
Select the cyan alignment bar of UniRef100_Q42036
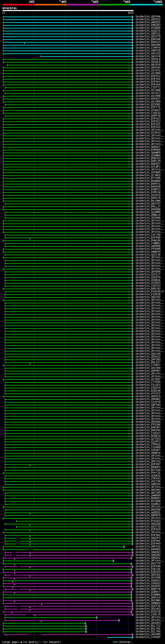(87, 56)
